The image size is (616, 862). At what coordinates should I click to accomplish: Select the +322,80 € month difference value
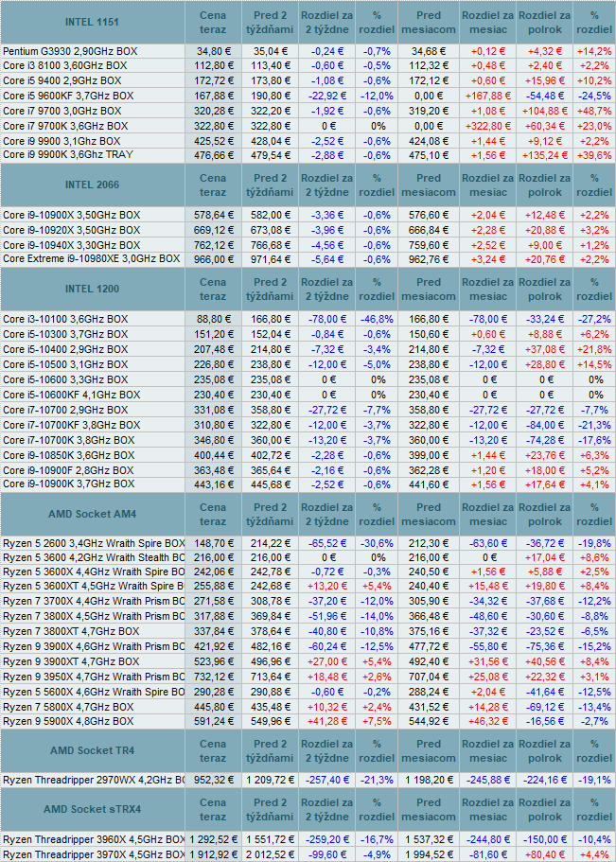point(488,127)
